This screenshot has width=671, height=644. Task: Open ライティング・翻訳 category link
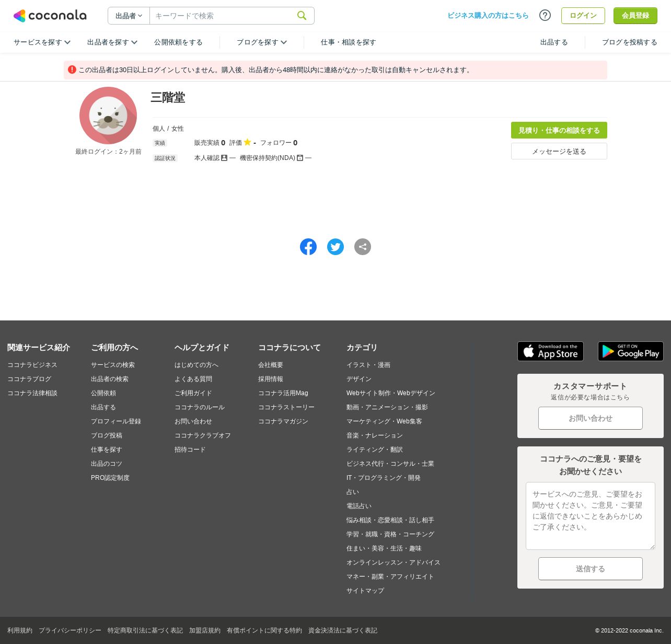tap(375, 450)
